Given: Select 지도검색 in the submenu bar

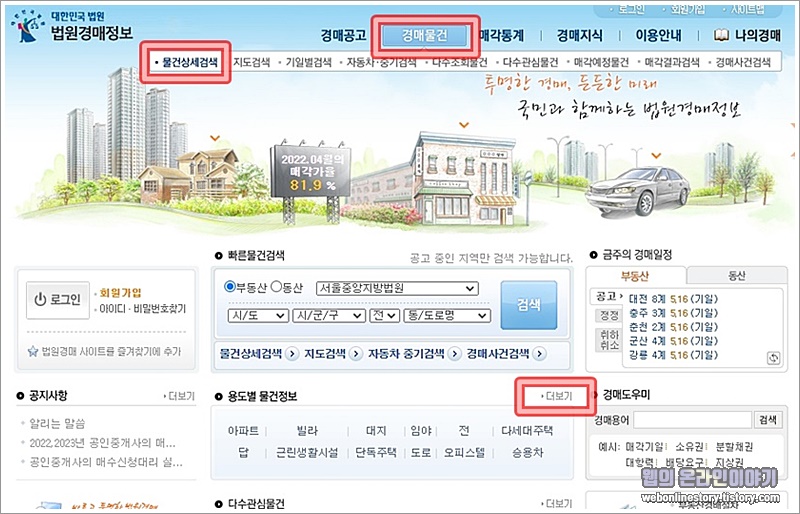Looking at the screenshot, I should pyautogui.click(x=251, y=62).
